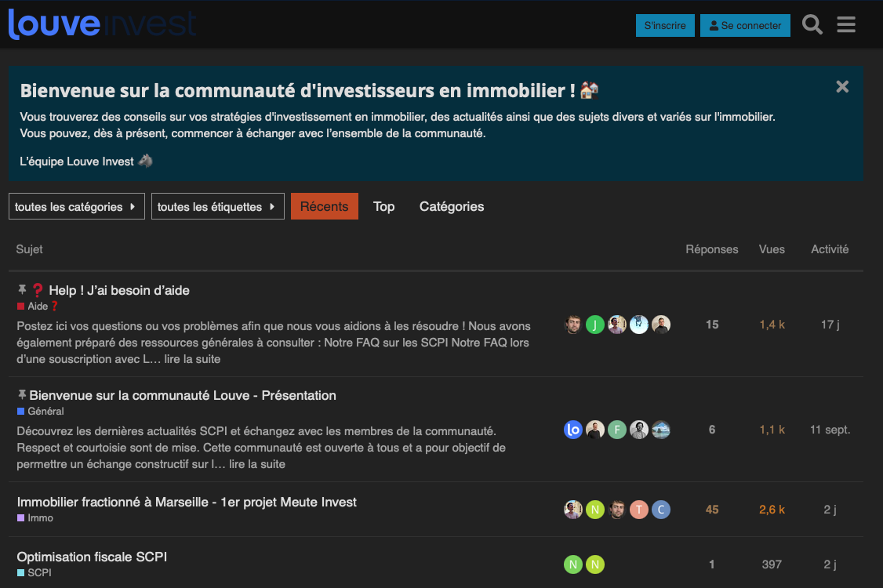
Task: Open the search magnifier icon
Action: coord(812,25)
